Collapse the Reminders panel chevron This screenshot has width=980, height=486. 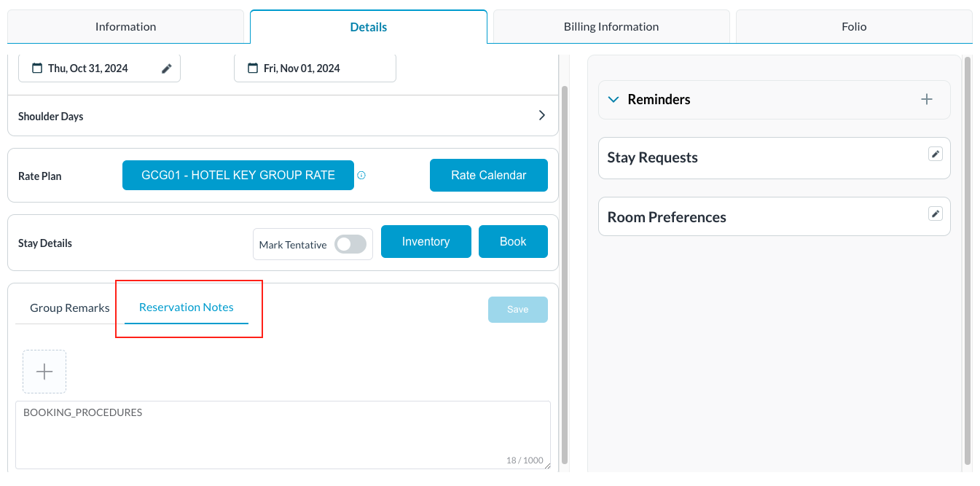pyautogui.click(x=614, y=100)
